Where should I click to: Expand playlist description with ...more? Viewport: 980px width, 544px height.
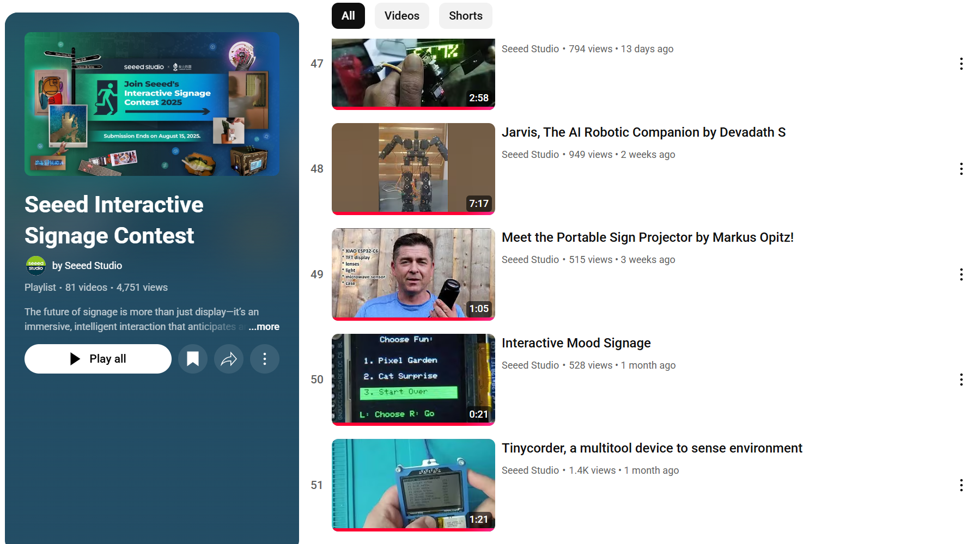click(264, 327)
